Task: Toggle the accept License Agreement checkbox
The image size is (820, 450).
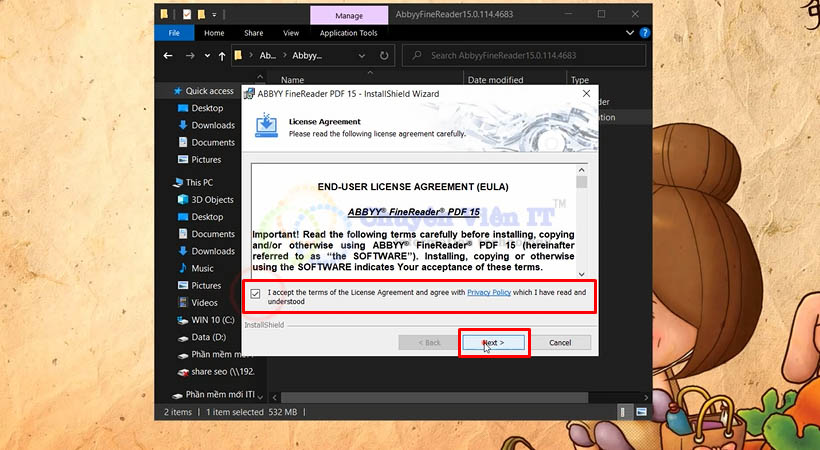Action: [256, 293]
